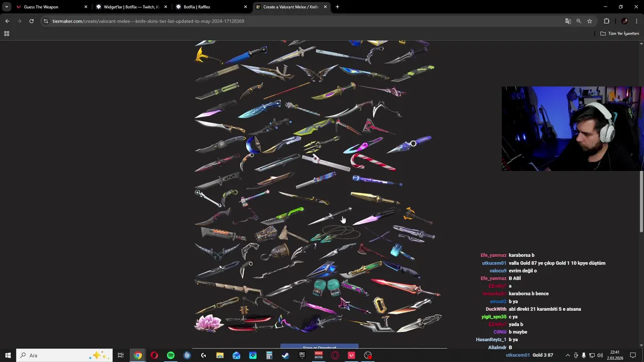Click chat message 'karaborsa b bence'

[x=528, y=294]
